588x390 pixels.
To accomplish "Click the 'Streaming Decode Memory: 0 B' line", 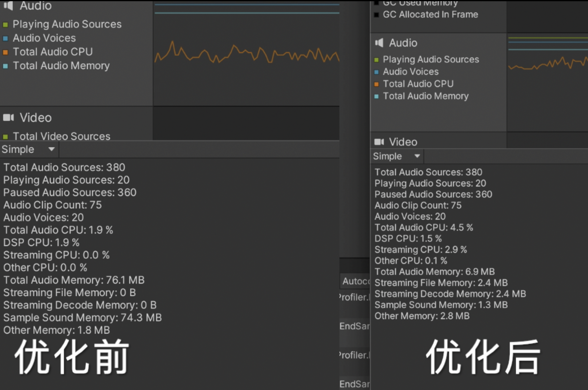I will click(x=80, y=305).
